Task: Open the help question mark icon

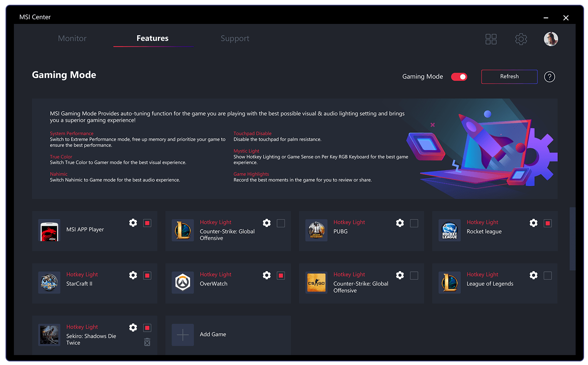Action: [550, 77]
